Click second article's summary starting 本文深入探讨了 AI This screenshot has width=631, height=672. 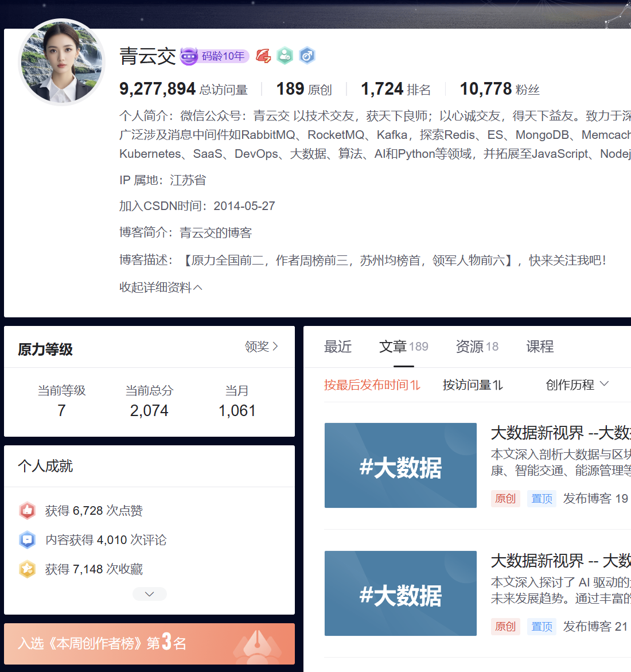pos(561,590)
